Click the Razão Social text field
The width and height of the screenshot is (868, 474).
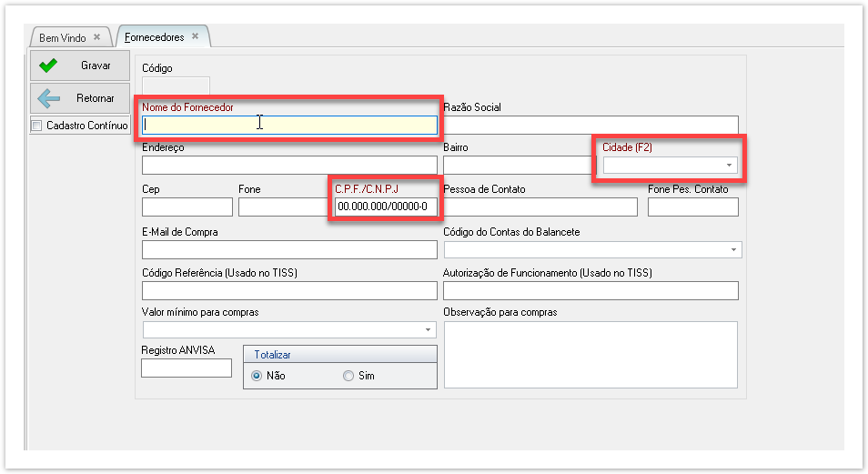[x=590, y=125]
